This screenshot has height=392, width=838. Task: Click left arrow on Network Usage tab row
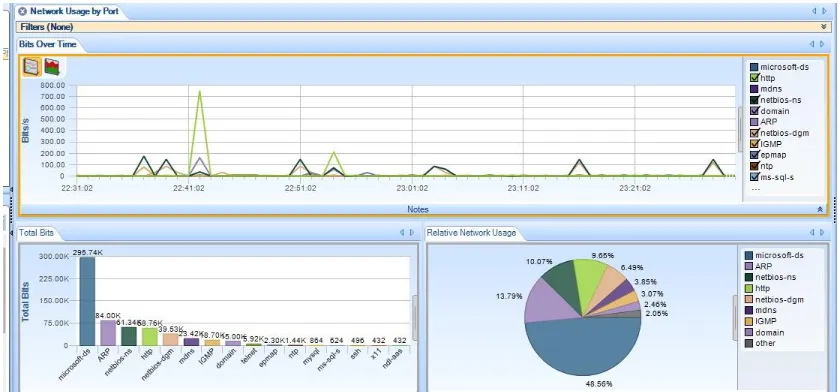(x=814, y=11)
